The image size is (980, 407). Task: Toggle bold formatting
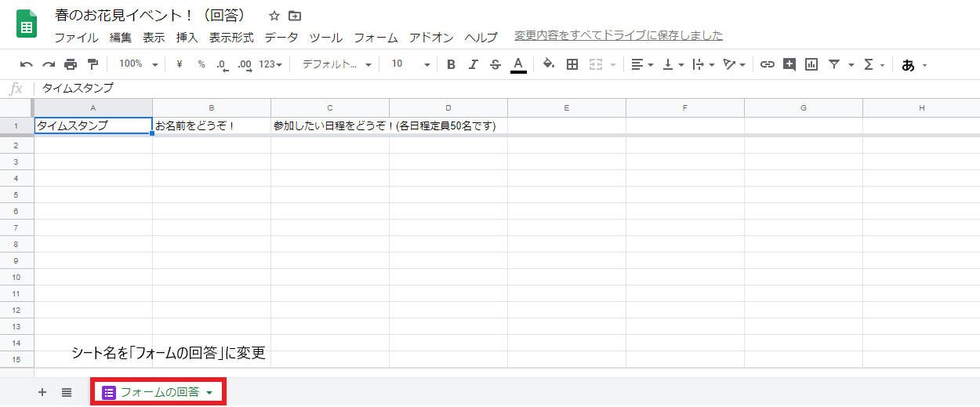[451, 64]
